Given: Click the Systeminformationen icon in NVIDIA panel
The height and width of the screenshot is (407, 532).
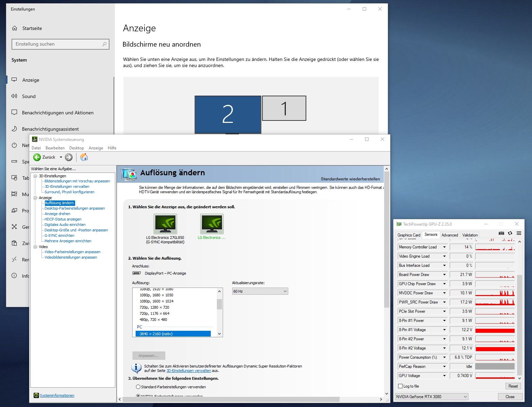Looking at the screenshot, I should point(36,395).
